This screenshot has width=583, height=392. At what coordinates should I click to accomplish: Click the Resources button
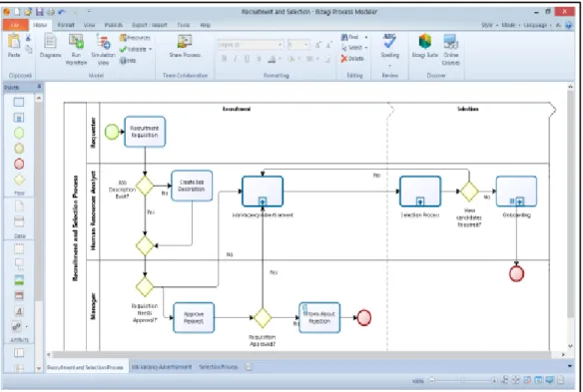(135, 38)
